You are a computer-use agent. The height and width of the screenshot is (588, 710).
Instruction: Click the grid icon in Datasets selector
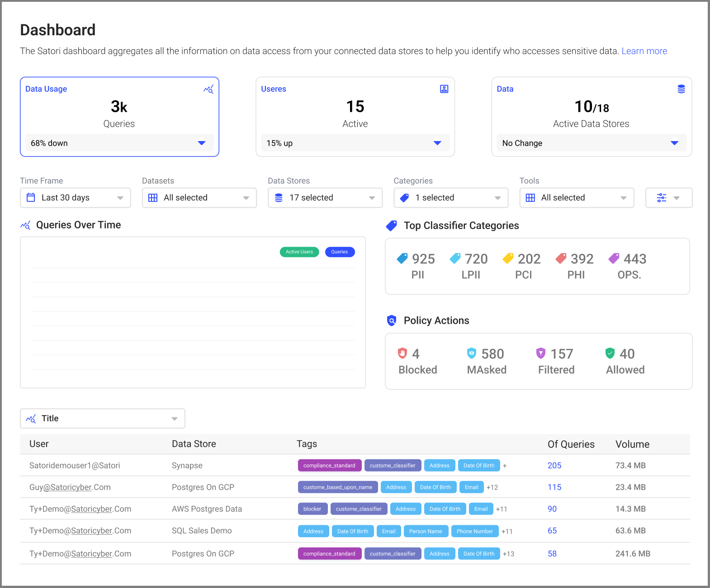pos(153,198)
